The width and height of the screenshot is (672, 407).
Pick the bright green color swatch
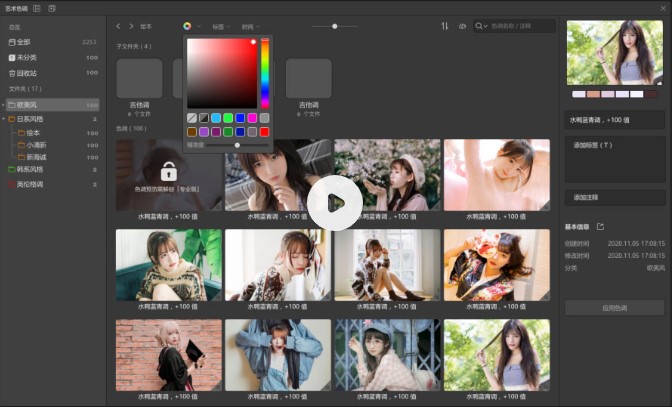click(228, 118)
